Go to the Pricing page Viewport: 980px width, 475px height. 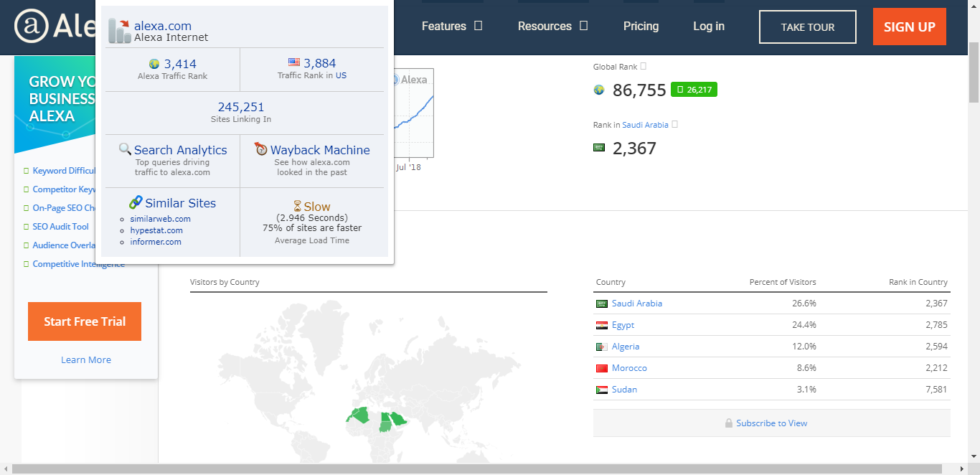pos(641,26)
